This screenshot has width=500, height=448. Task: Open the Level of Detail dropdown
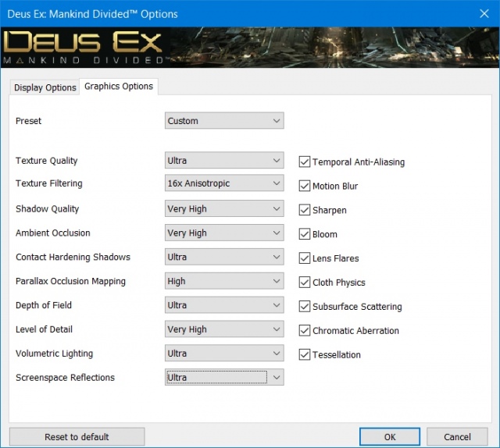click(224, 329)
